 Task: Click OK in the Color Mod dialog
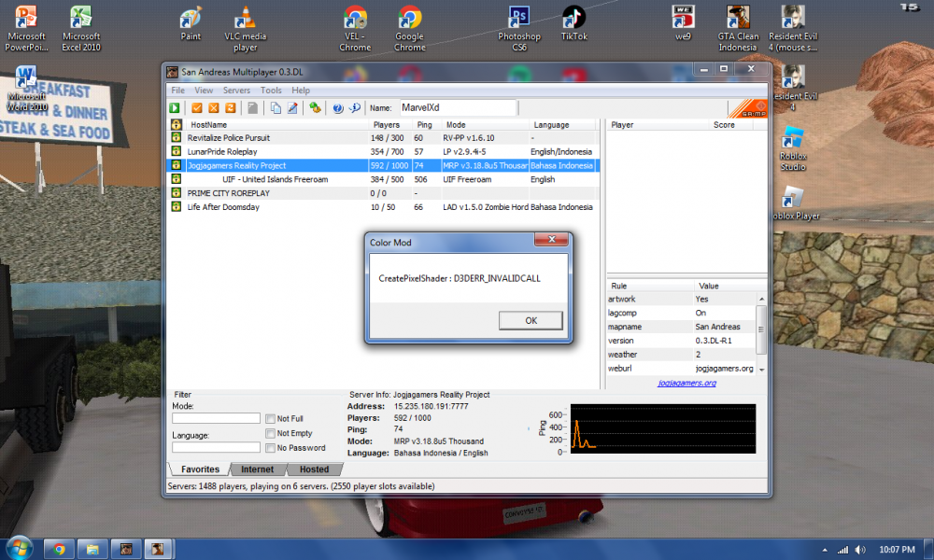531,321
